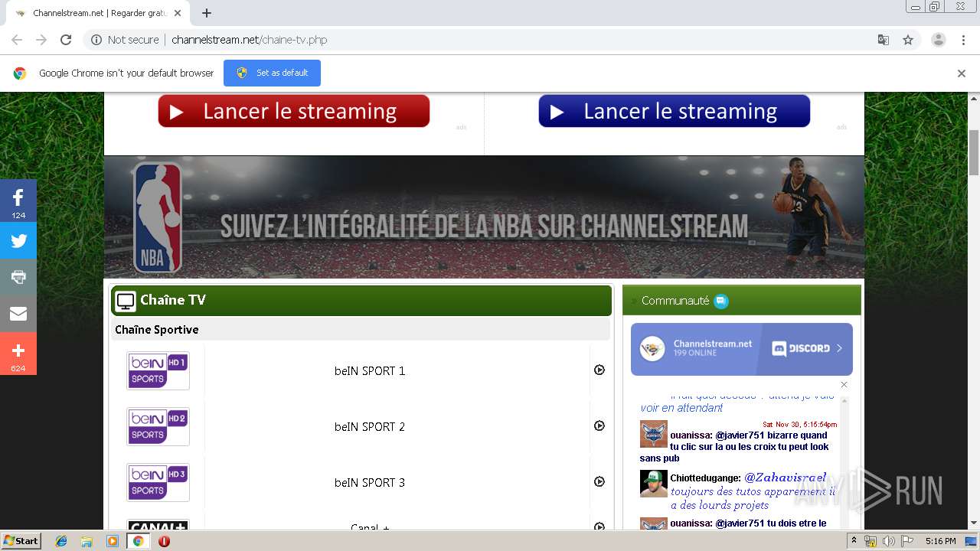The width and height of the screenshot is (980, 551).
Task: Dismiss the default browser notification bar
Action: tap(962, 73)
